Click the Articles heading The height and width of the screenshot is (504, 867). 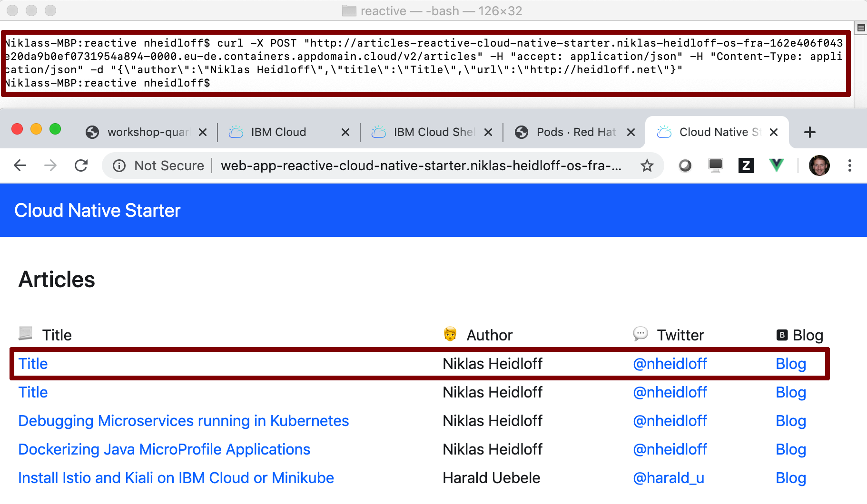tap(57, 280)
